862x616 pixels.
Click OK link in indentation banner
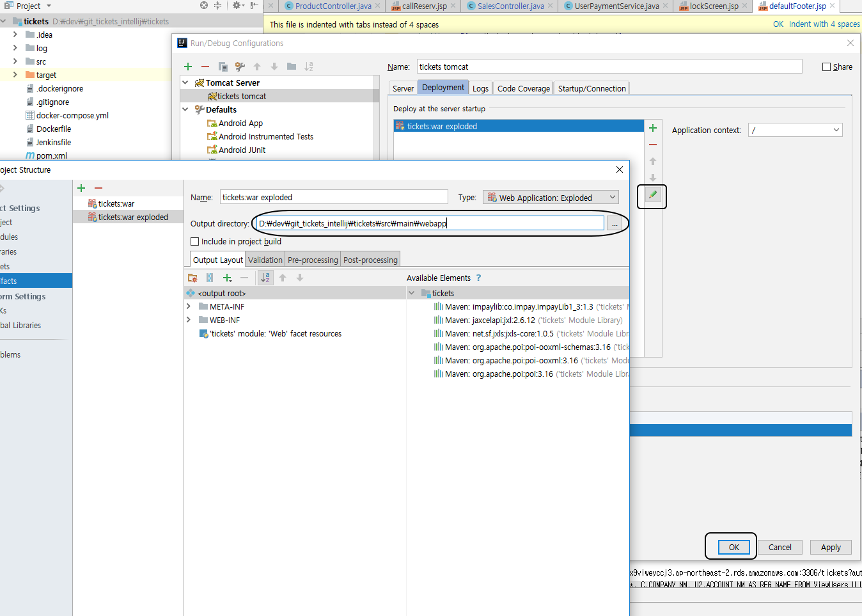click(x=778, y=24)
